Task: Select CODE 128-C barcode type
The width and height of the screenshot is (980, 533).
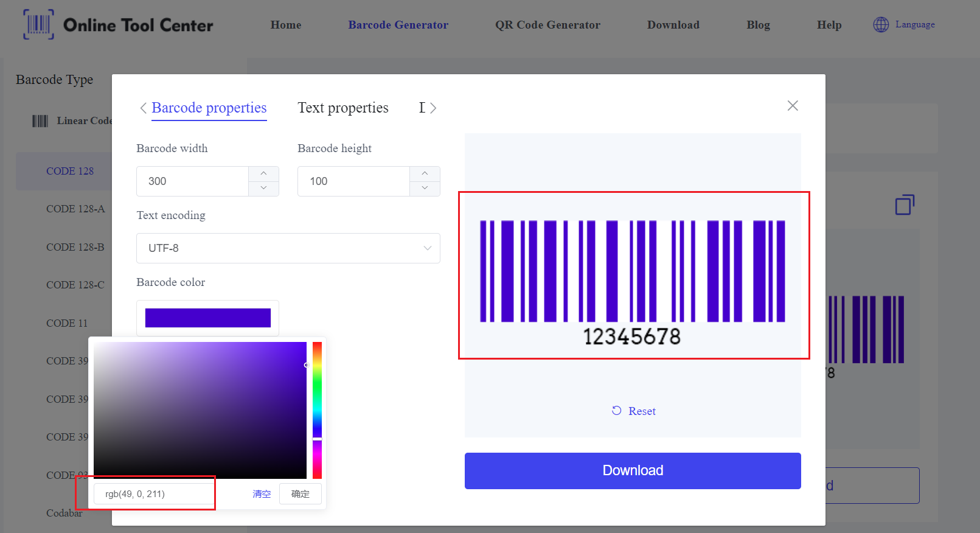Action: (x=75, y=285)
